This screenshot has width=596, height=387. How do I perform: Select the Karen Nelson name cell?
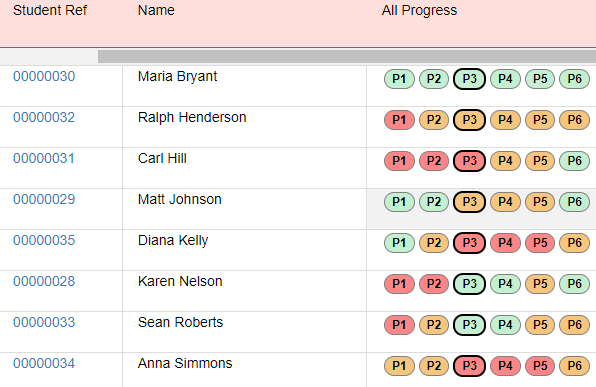(244, 291)
